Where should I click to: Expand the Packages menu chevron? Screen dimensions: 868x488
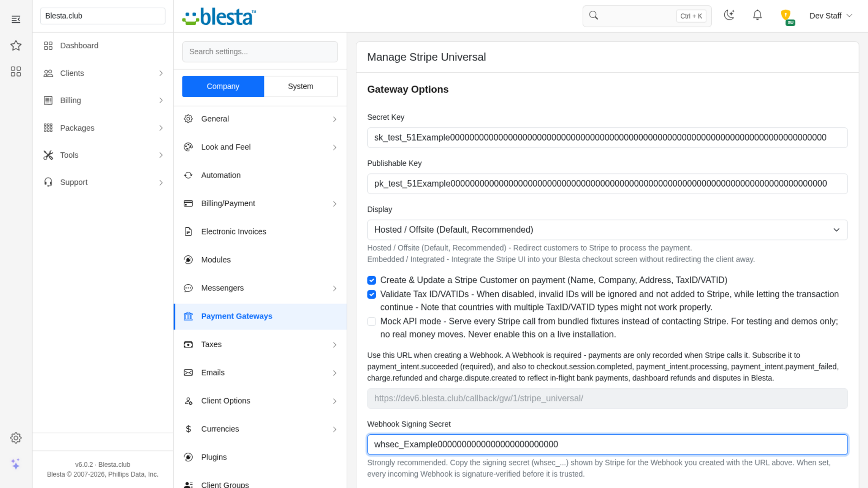tap(161, 128)
